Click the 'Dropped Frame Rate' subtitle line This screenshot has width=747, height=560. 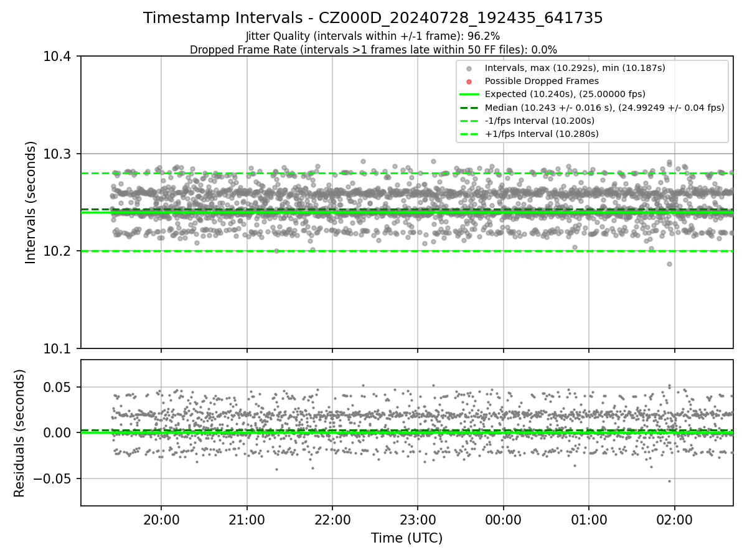[373, 50]
